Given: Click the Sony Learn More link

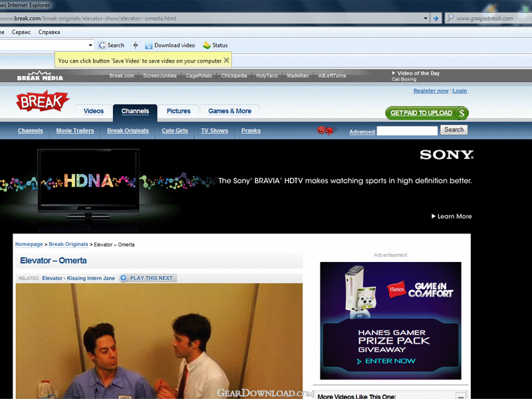Looking at the screenshot, I should coord(452,217).
